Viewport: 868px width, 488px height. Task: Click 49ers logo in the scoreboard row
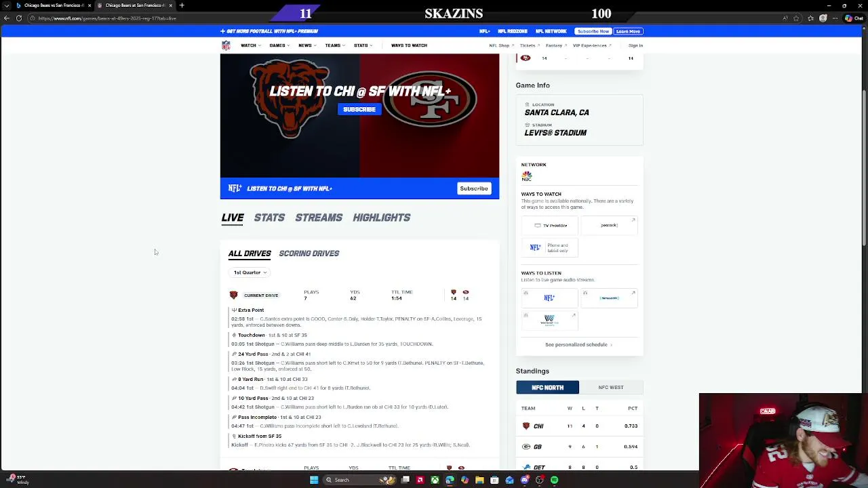[526, 58]
